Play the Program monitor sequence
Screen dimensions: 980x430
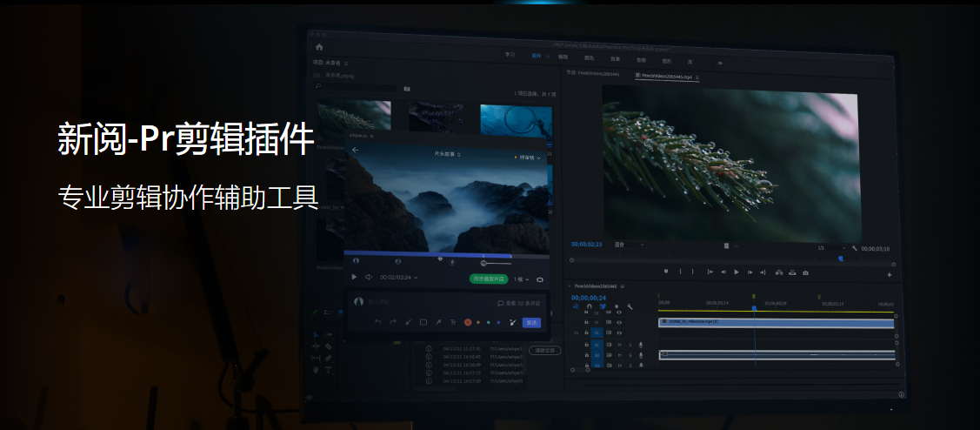tap(737, 272)
